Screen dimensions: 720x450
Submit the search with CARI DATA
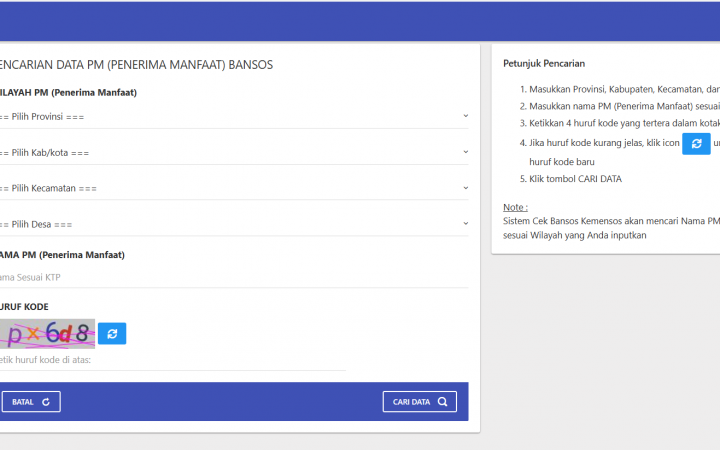[420, 402]
